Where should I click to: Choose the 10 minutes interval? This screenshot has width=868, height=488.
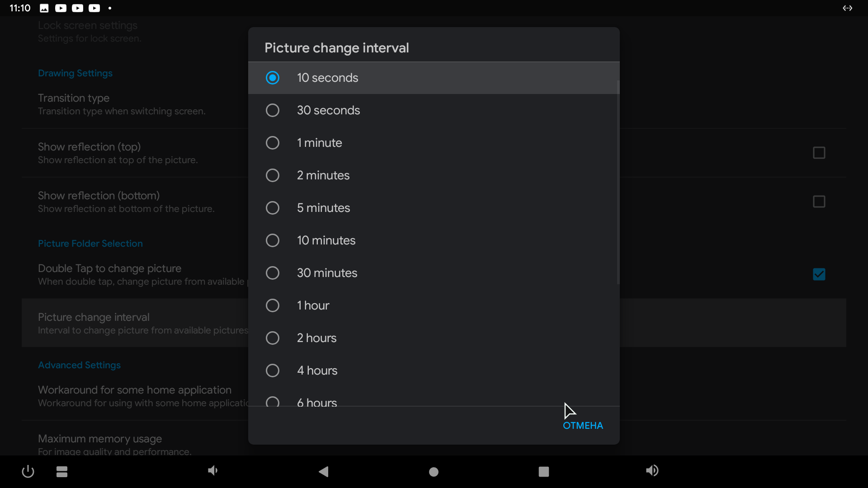(434, 240)
